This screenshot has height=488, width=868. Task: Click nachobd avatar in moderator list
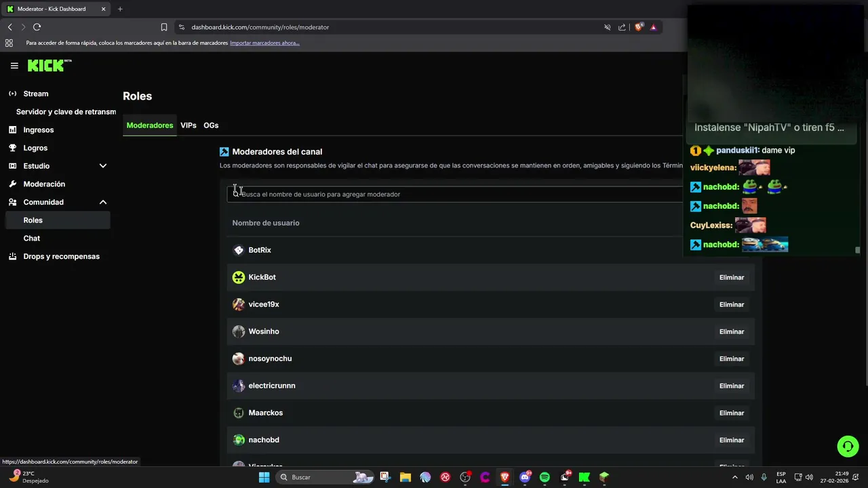[x=239, y=440]
